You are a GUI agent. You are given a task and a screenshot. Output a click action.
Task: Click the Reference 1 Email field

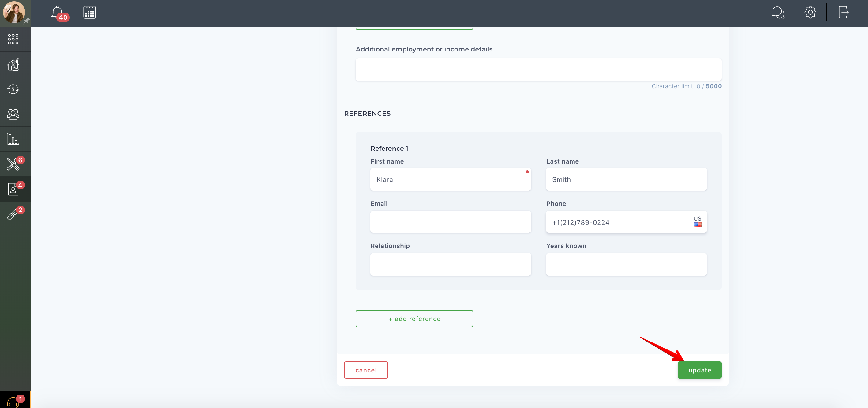coord(451,222)
